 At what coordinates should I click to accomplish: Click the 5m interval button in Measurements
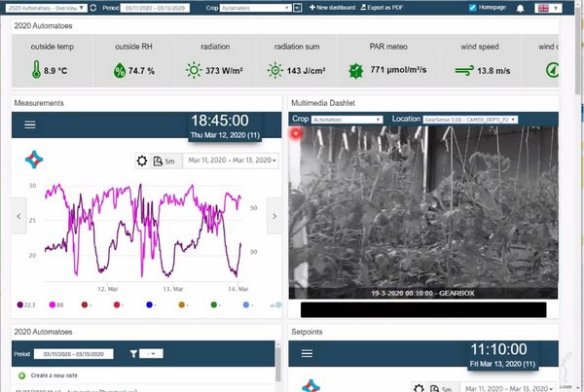point(164,161)
